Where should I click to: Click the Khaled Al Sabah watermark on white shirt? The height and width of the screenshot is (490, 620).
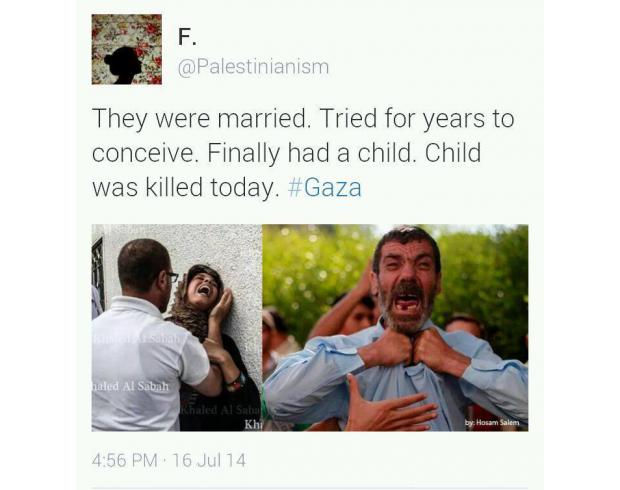tap(130, 386)
